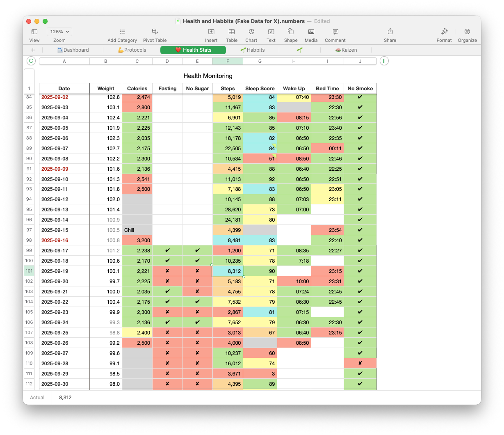Screen dimensions: 504x435
Task: Select bed time cell 00:11
Action: pyautogui.click(x=327, y=148)
